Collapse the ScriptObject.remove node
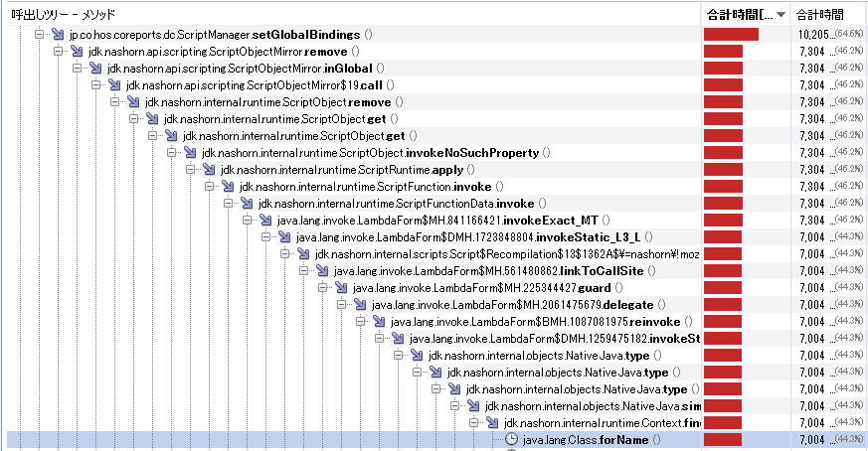 point(114,101)
